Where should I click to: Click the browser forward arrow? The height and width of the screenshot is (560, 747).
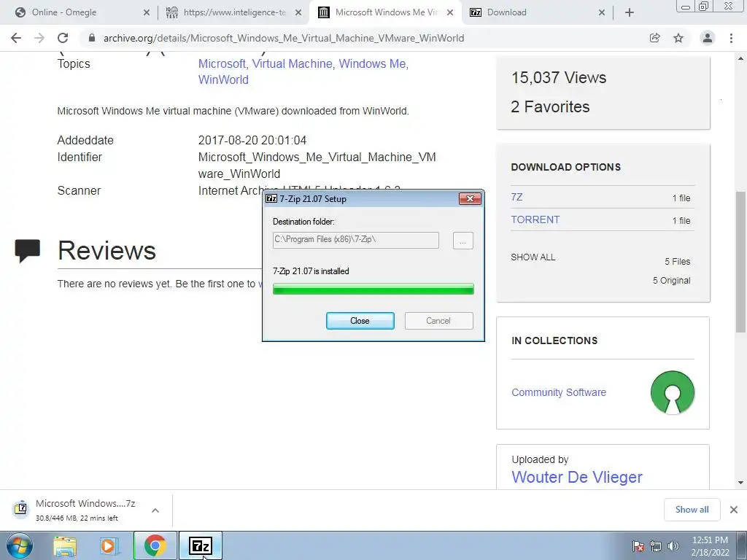39,38
